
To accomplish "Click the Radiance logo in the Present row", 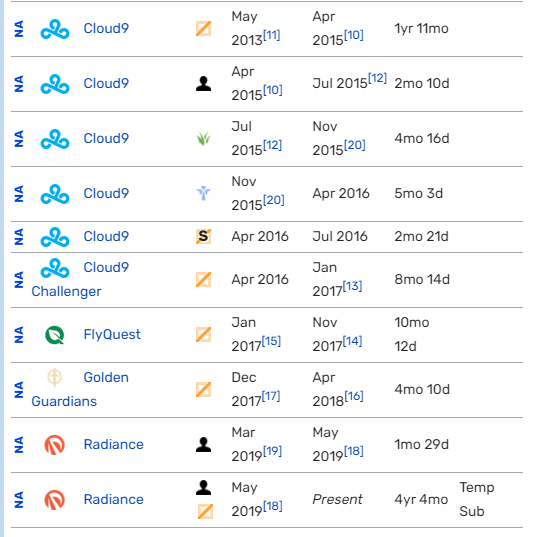I will tap(55, 500).
